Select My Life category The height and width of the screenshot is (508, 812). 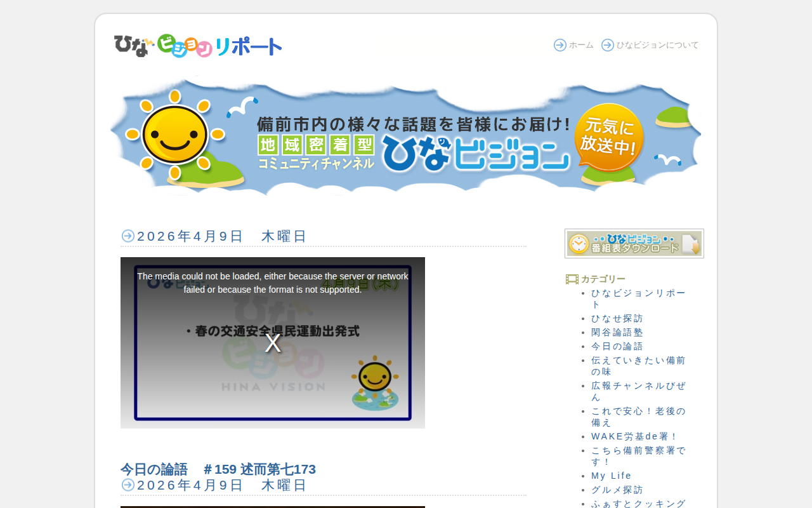[612, 476]
